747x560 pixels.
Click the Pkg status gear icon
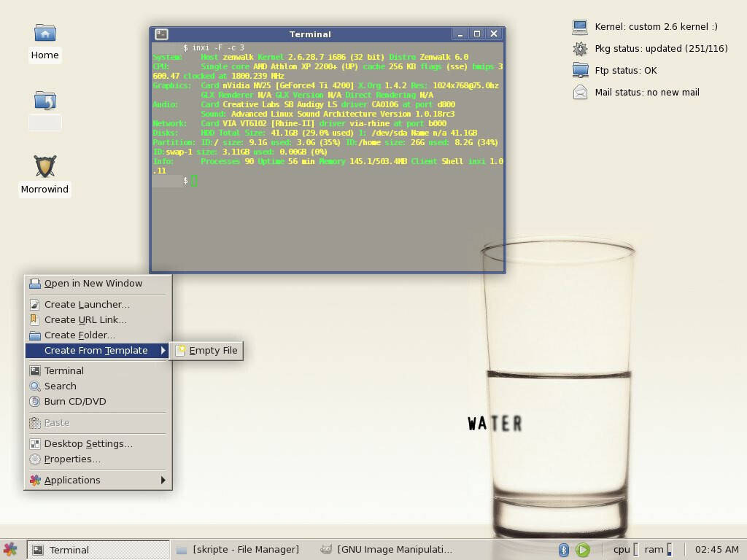click(579, 49)
